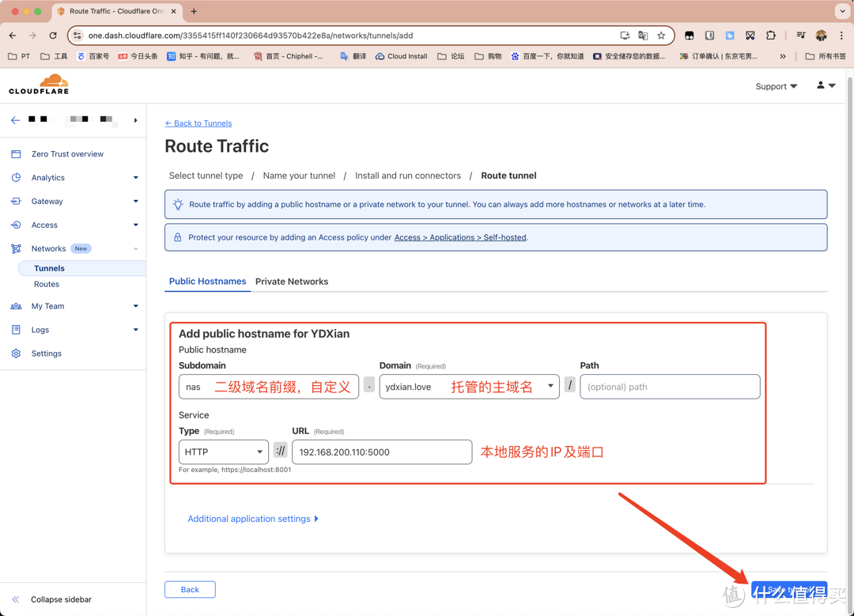The image size is (854, 616).
Task: Open the 所有书签 bookmarks folder
Action: click(825, 56)
